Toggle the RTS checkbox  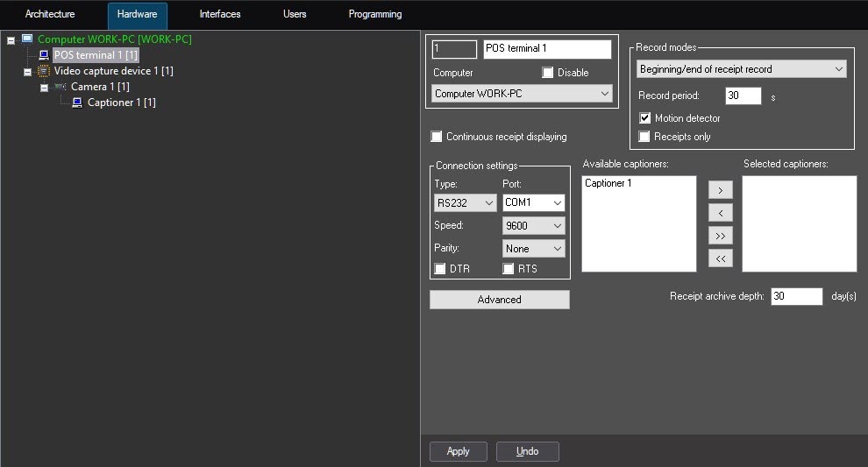click(509, 269)
